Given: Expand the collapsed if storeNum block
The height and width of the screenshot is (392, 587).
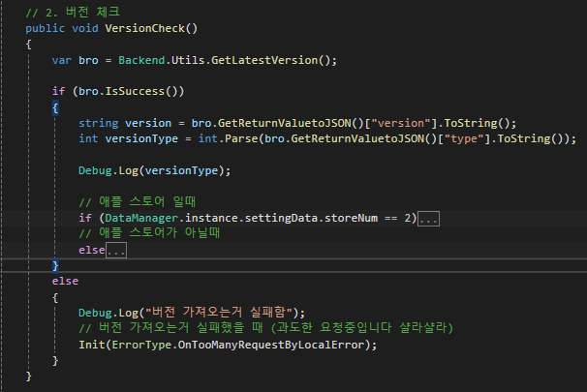Looking at the screenshot, I should tap(428, 219).
